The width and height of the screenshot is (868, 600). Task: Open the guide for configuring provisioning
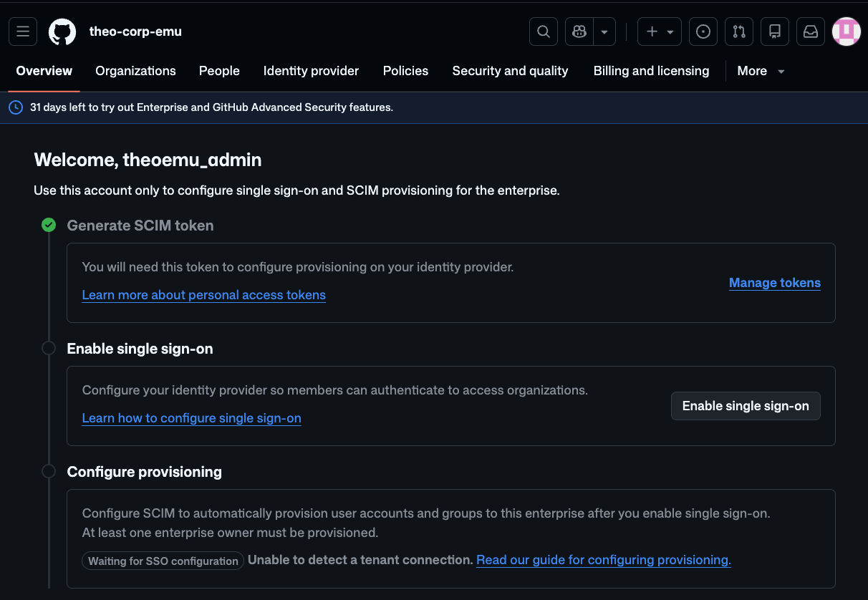604,560
